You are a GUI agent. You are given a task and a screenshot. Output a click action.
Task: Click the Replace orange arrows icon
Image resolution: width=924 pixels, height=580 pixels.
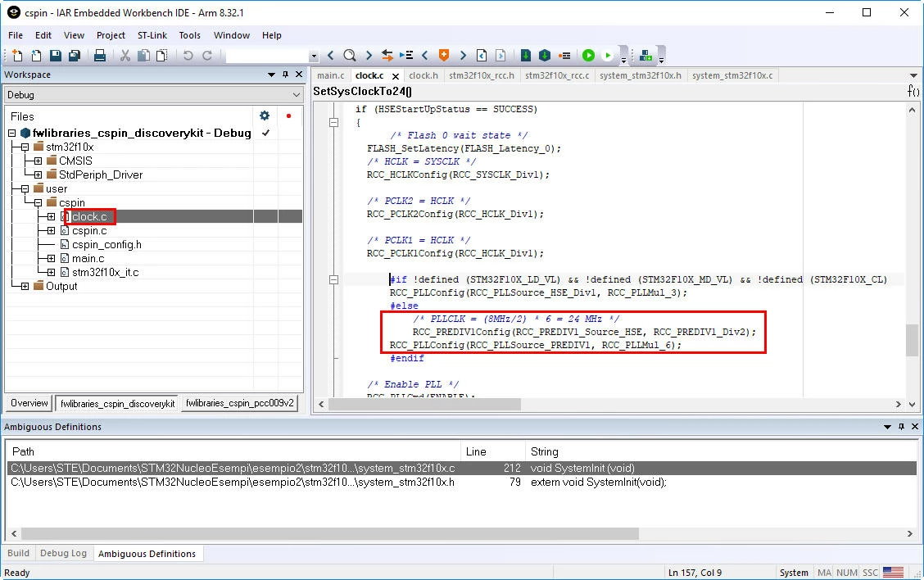point(387,56)
